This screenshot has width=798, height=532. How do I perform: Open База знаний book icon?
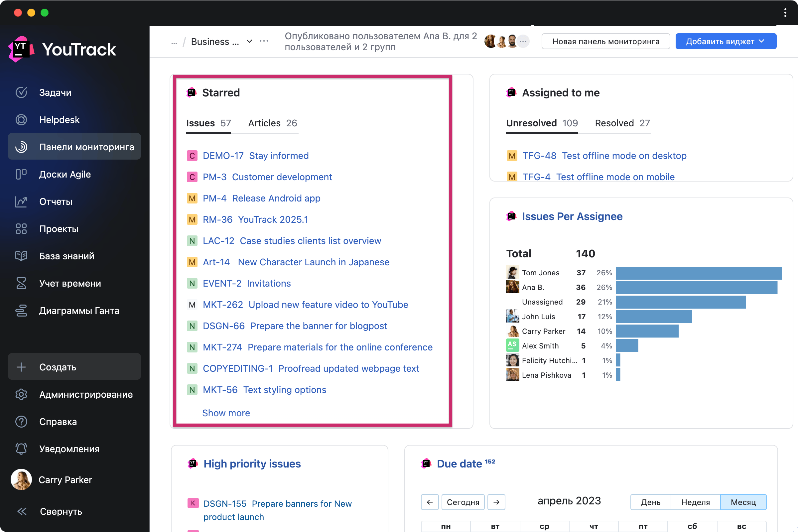21,256
